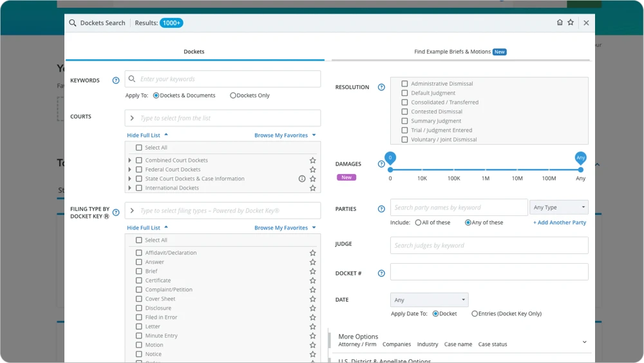Click the help icon next to Docket #

click(381, 273)
